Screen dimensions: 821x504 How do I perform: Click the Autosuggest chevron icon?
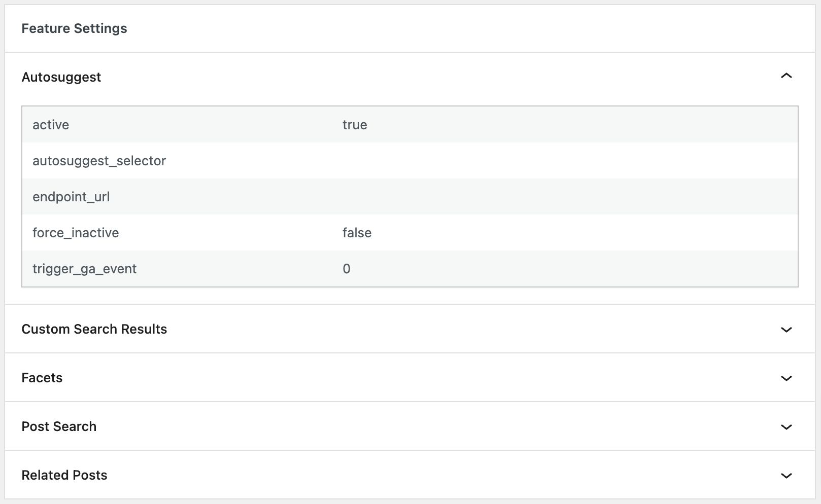[x=786, y=77]
